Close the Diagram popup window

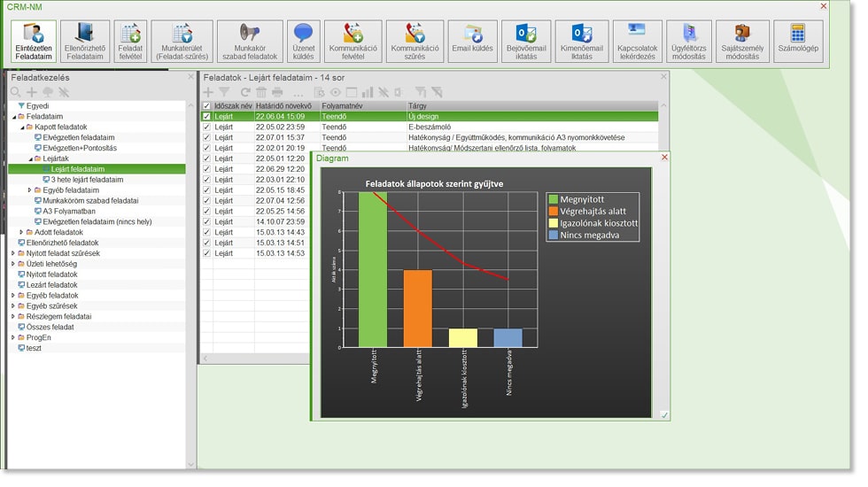664,158
